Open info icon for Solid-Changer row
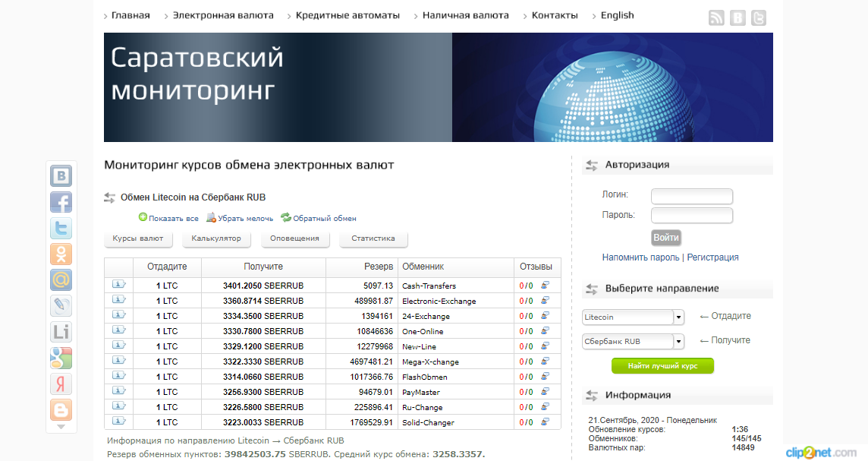 (x=118, y=421)
